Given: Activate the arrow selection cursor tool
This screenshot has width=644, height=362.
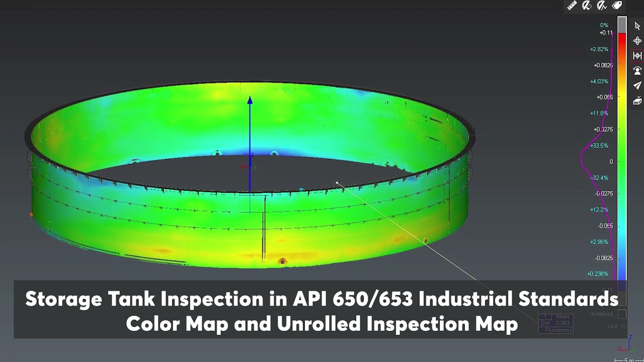Looking at the screenshot, I should [637, 26].
